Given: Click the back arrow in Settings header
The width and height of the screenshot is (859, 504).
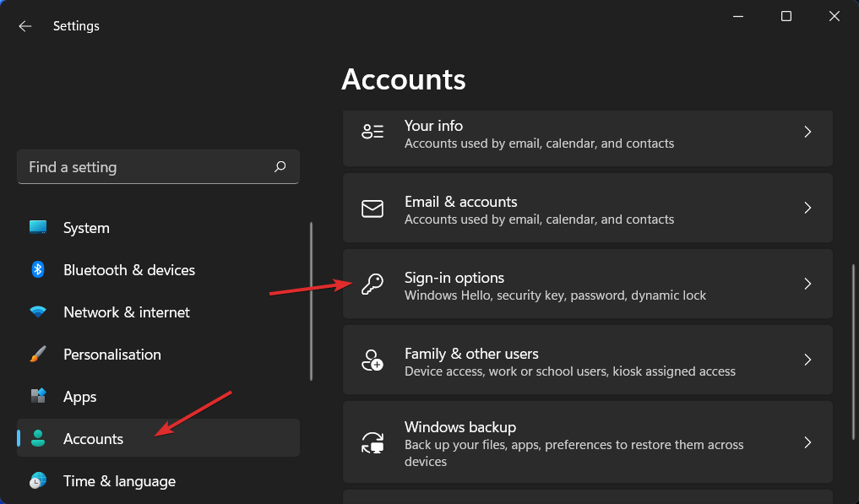Looking at the screenshot, I should coord(25,26).
